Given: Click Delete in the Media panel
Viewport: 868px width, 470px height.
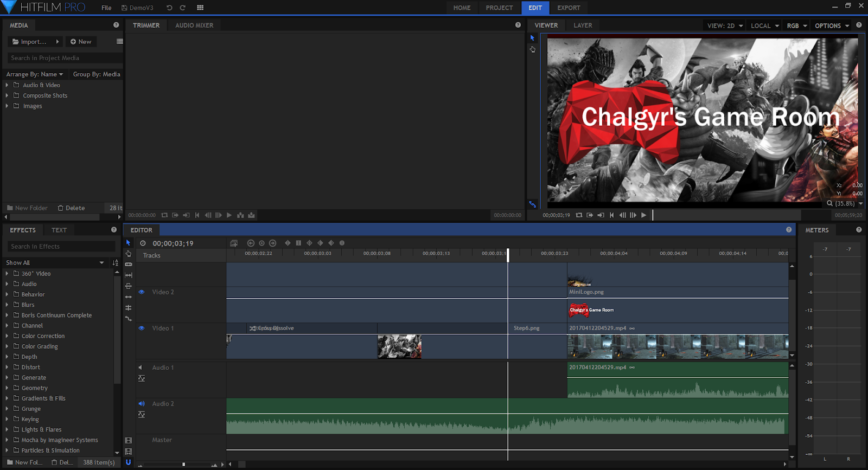Looking at the screenshot, I should 71,208.
